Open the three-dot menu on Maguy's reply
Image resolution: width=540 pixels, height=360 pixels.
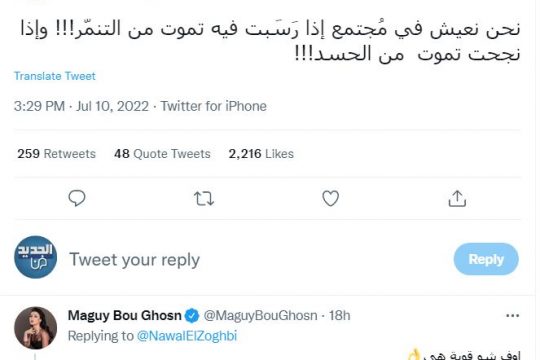(x=512, y=316)
